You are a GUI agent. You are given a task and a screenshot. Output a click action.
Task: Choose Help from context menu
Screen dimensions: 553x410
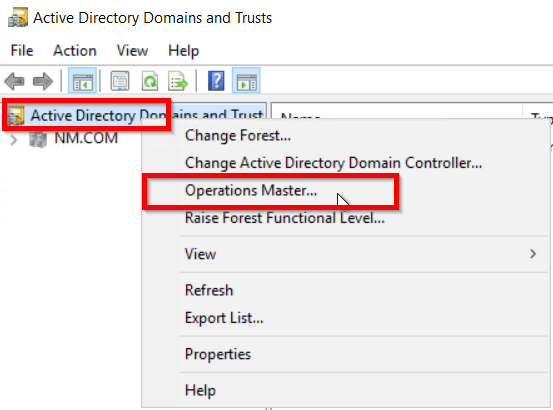[x=346, y=391]
